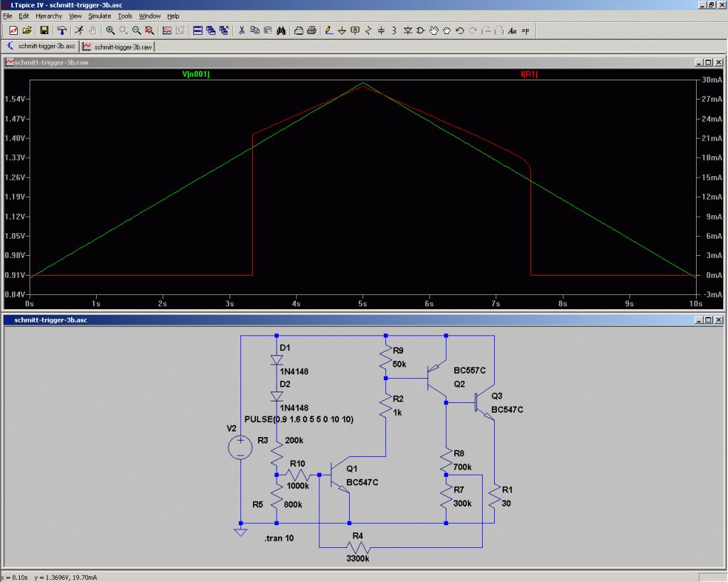Click the V(n001) trace label

[x=196, y=74]
